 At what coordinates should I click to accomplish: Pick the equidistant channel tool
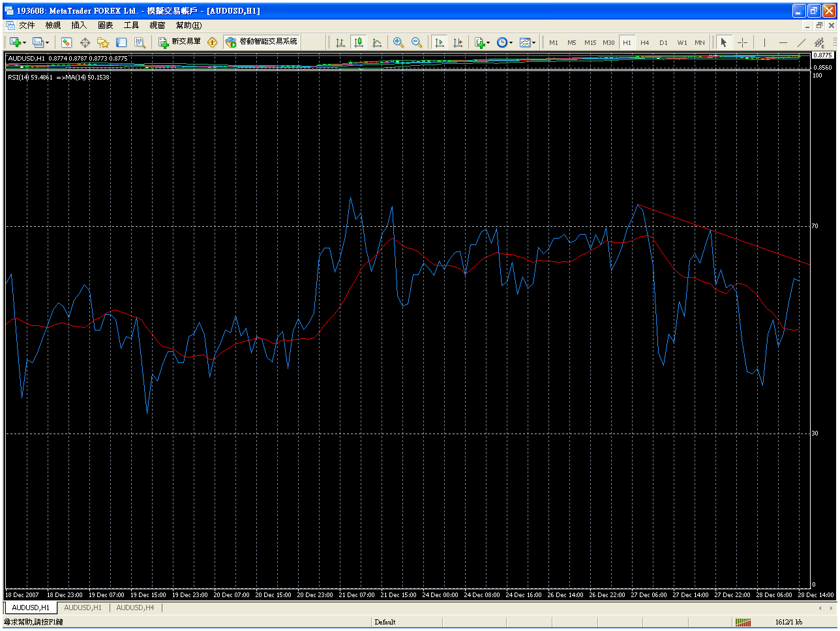(820, 42)
